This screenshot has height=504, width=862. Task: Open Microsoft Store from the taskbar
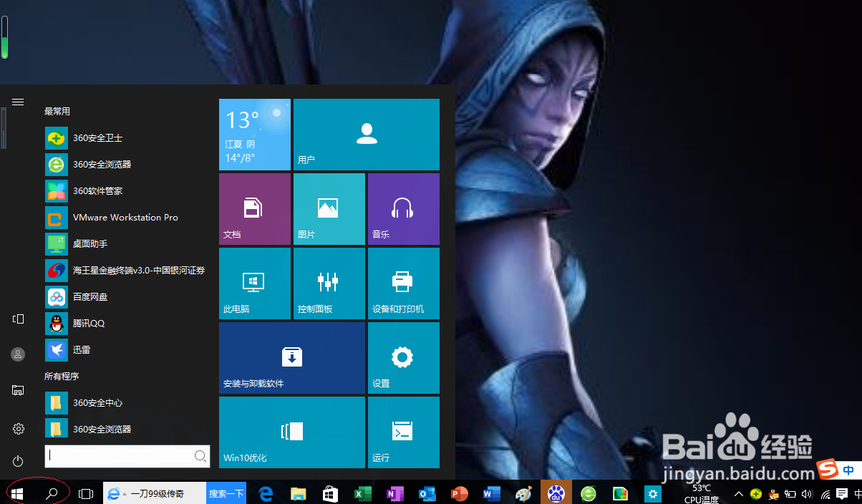click(330, 493)
